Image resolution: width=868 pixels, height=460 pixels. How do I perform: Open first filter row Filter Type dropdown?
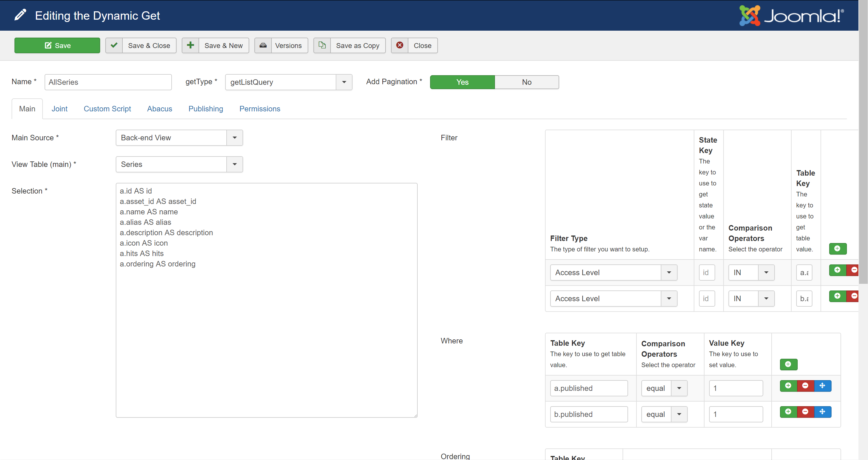pyautogui.click(x=614, y=273)
